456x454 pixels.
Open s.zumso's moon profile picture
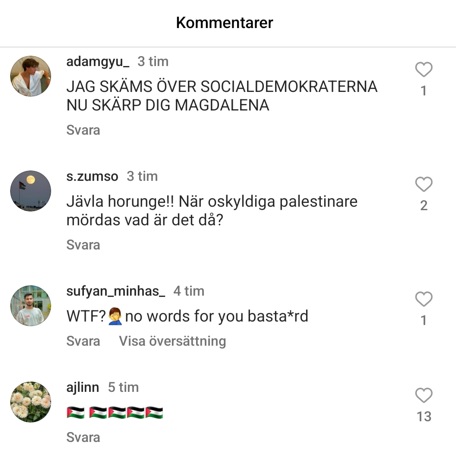31,191
